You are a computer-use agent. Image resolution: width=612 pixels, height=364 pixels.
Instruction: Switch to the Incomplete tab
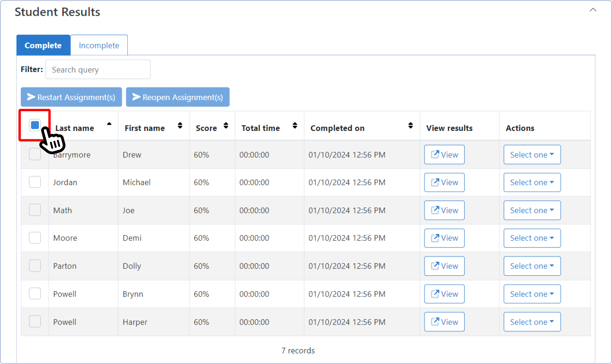[x=99, y=45]
